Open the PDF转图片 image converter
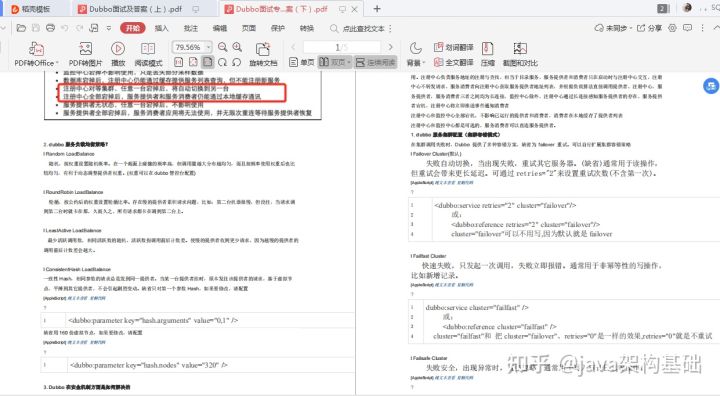The width and height of the screenshot is (720, 396). click(85, 54)
